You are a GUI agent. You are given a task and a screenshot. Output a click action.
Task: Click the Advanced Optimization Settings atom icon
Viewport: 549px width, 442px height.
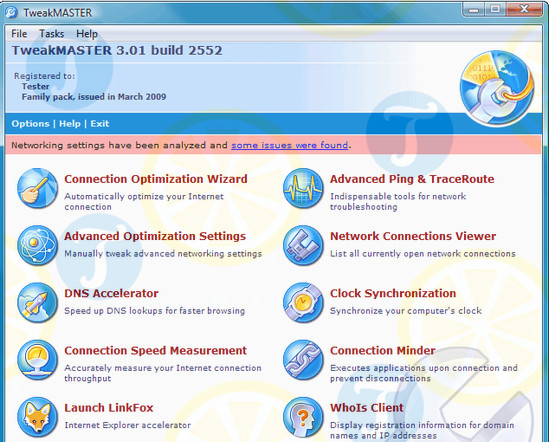(x=37, y=246)
